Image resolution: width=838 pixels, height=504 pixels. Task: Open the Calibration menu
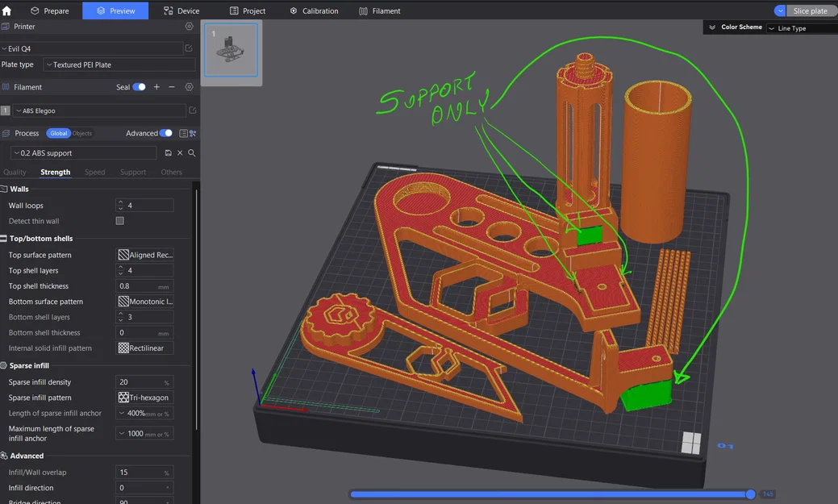coord(315,10)
